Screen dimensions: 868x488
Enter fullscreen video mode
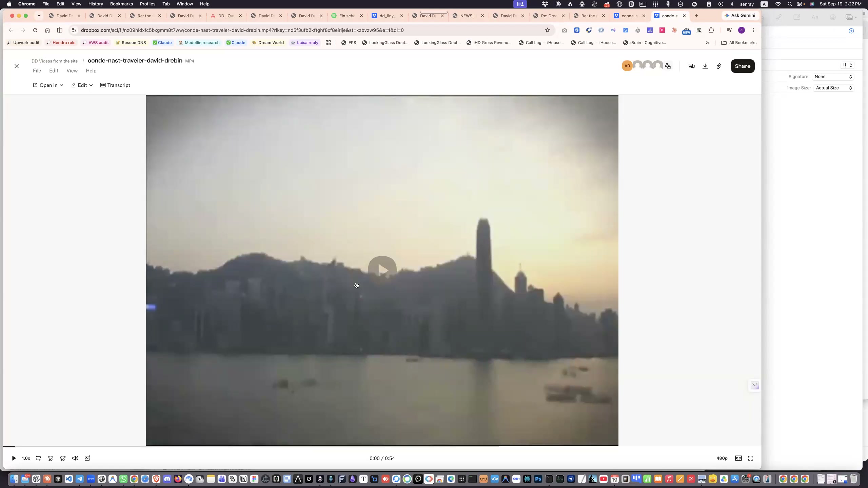pyautogui.click(x=751, y=458)
